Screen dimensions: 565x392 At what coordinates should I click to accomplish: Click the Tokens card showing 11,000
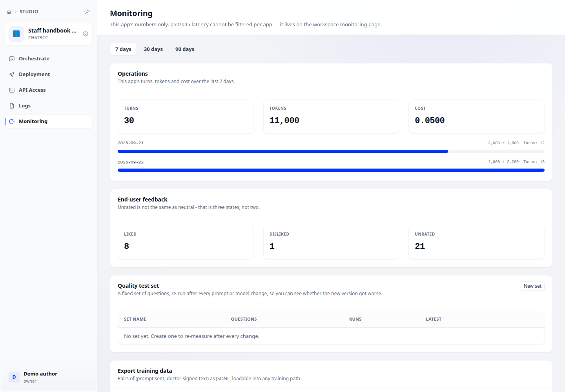point(331,116)
